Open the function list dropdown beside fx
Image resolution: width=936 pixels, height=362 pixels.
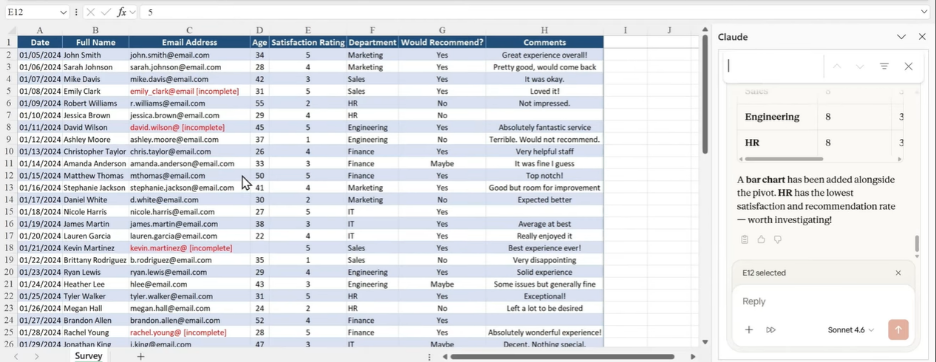click(133, 12)
